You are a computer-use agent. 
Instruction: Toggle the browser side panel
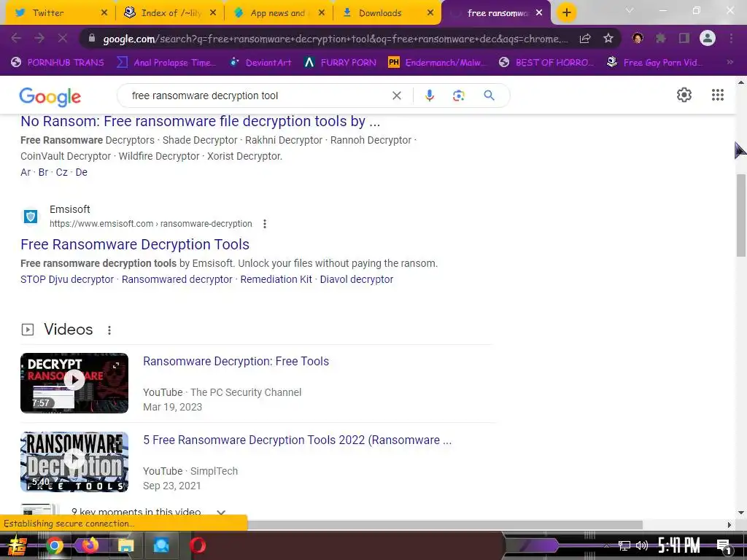click(684, 38)
